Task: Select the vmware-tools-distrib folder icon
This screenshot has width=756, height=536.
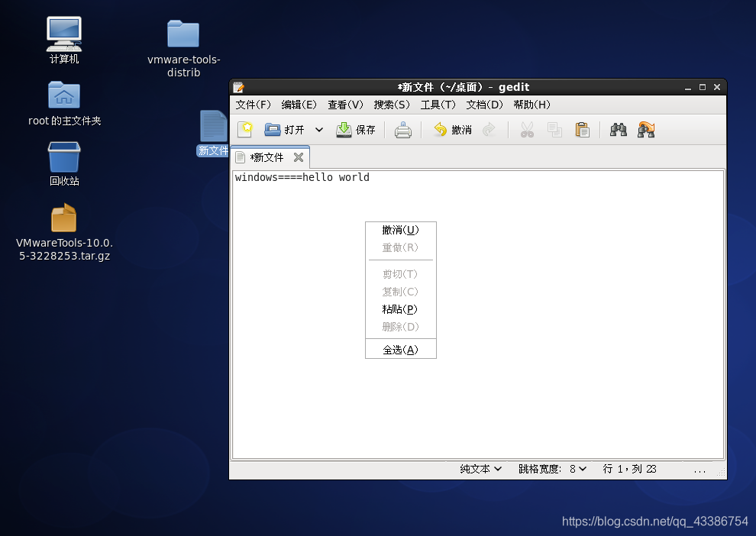Action: tap(183, 48)
